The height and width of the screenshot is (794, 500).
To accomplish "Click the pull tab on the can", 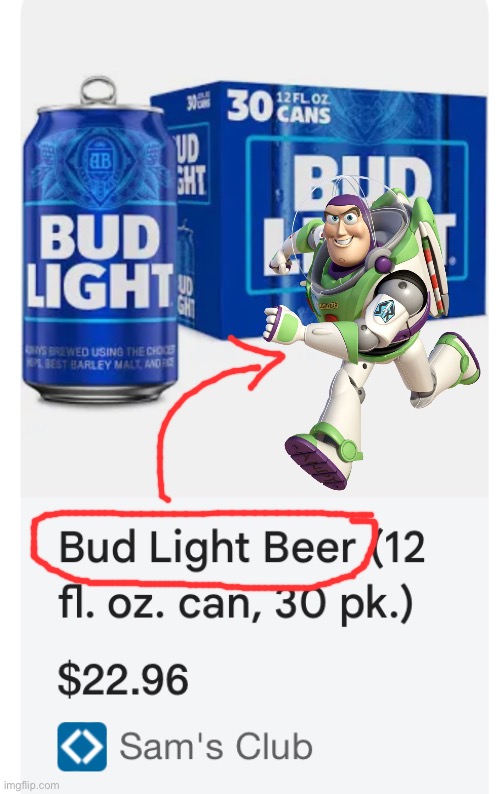I will (x=98, y=90).
